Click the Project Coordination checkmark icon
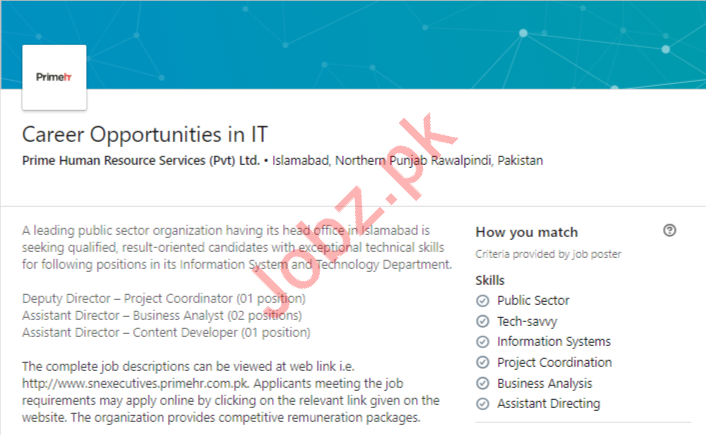This screenshot has height=435, width=706. (483, 363)
